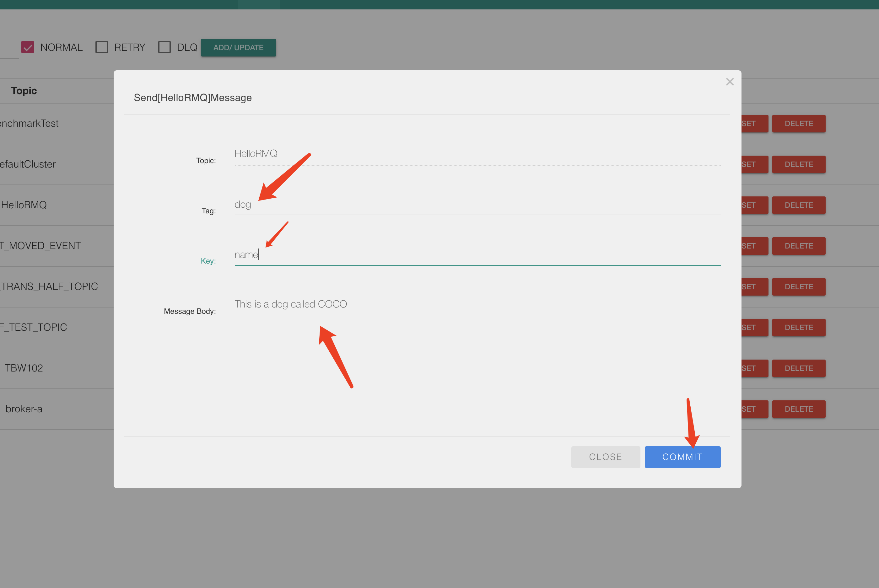
Task: Click the TBW102 topic name
Action: tap(24, 368)
